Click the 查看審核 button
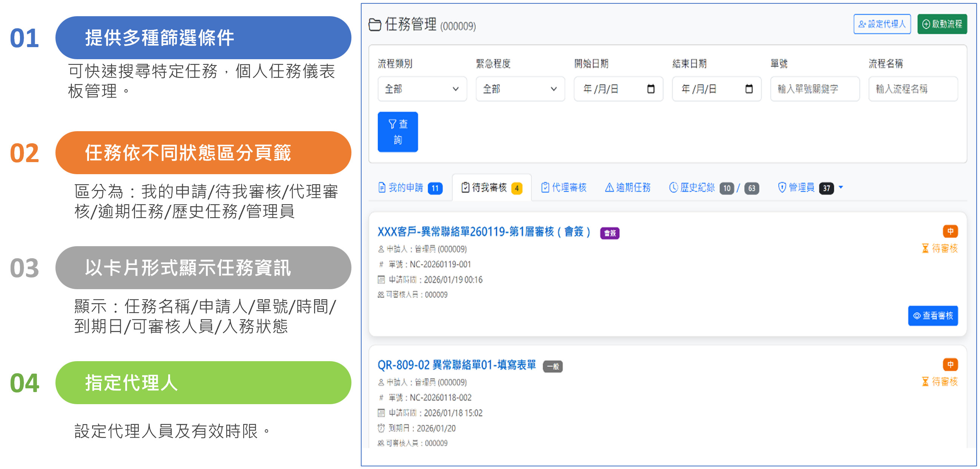This screenshot has height=469, width=980. [933, 316]
